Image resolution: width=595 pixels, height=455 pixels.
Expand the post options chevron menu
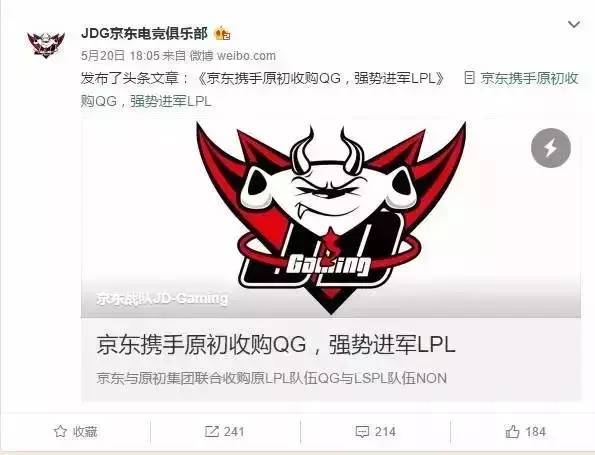(x=574, y=24)
